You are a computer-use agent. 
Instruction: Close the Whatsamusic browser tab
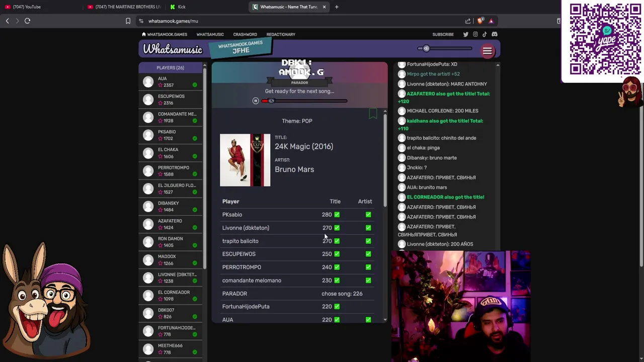pos(324,7)
